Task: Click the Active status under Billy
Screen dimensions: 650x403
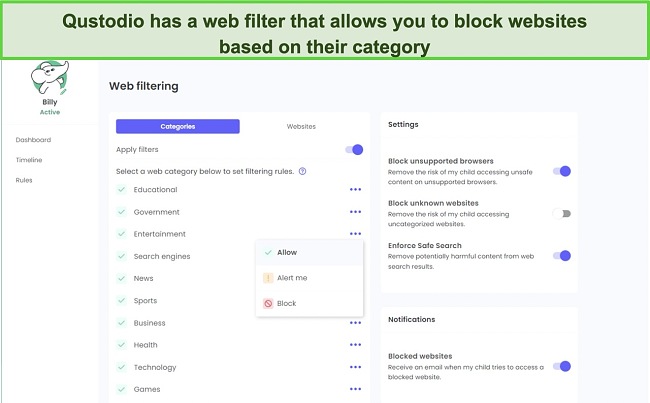Action: click(50, 112)
